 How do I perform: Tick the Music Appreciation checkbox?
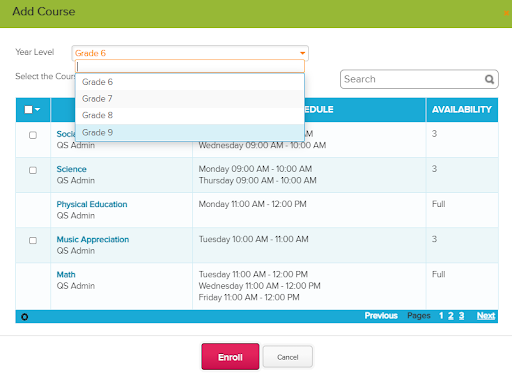pyautogui.click(x=33, y=241)
